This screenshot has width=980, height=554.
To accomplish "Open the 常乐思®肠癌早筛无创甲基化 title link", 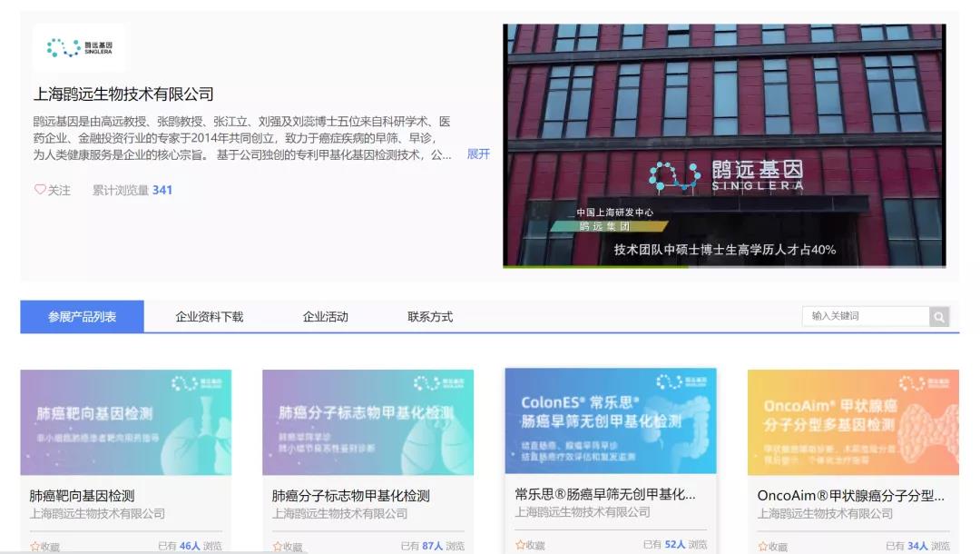I will click(605, 494).
